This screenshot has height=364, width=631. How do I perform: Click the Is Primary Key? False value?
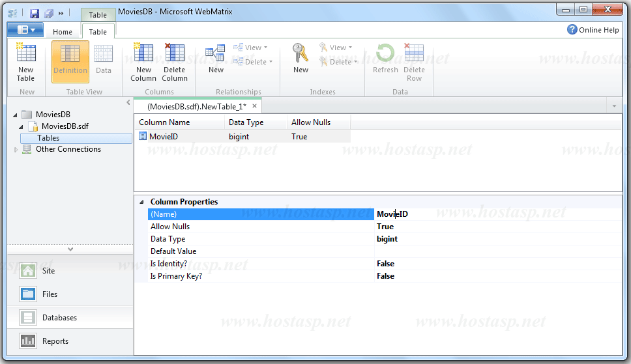pos(498,276)
